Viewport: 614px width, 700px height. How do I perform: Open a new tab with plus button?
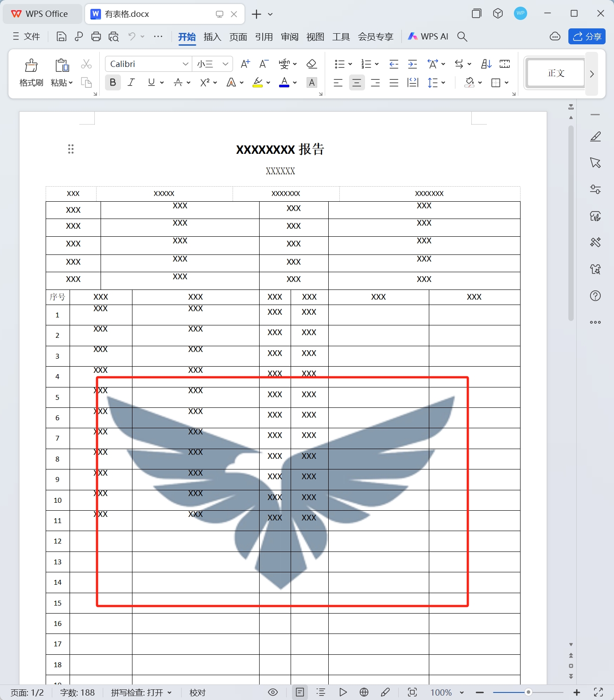coord(256,14)
